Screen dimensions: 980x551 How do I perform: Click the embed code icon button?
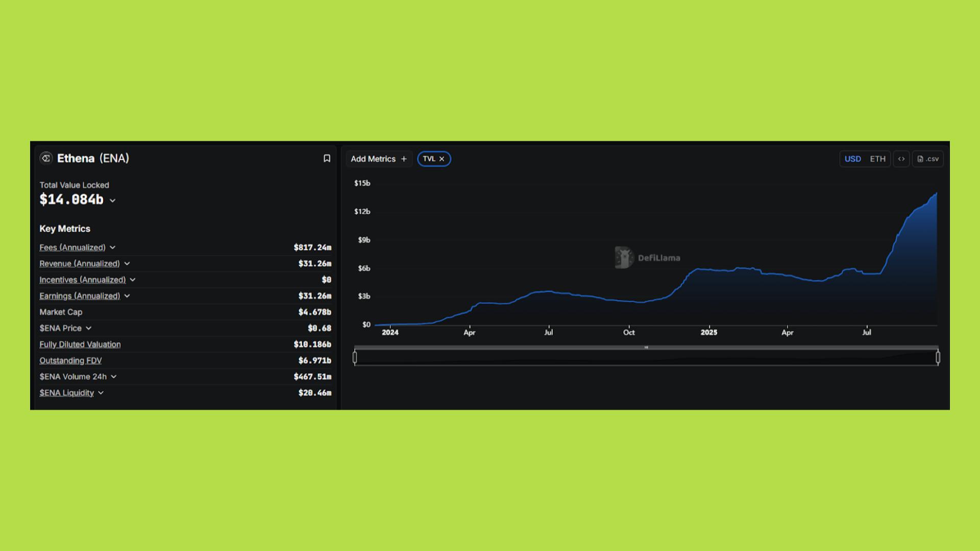(x=901, y=159)
